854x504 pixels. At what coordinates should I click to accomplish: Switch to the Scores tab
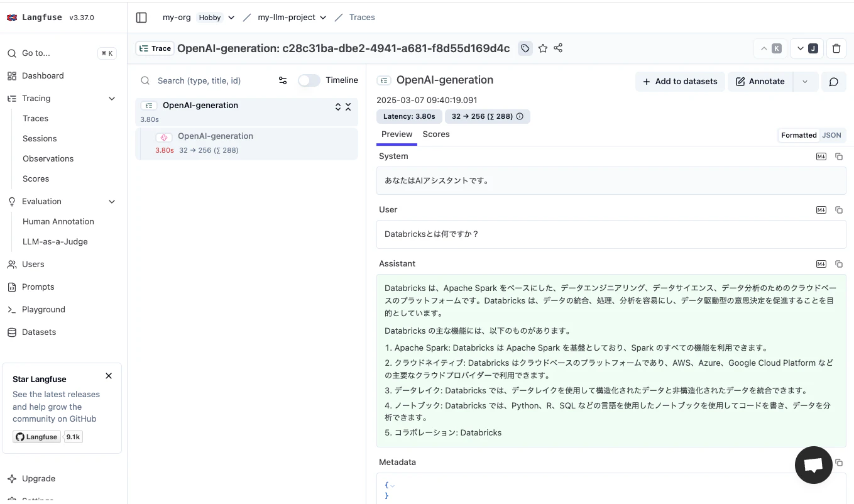(436, 134)
